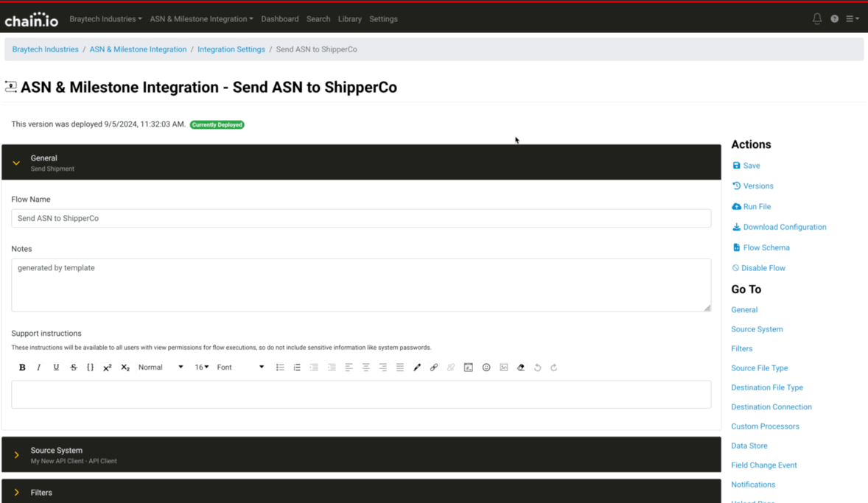
Task: Justify text in editor
Action: [400, 367]
